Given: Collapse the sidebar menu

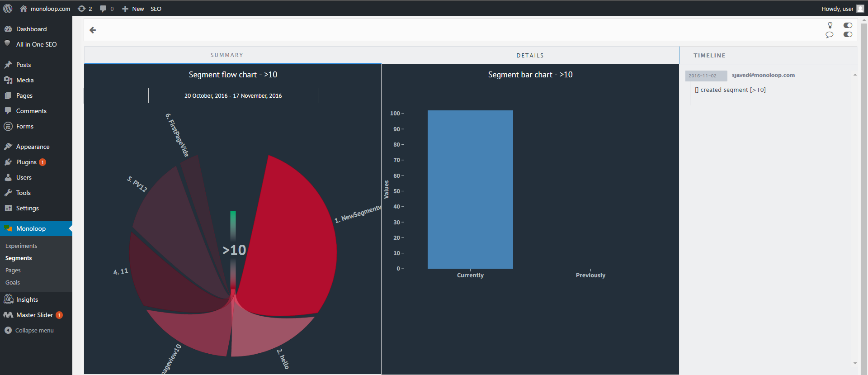Looking at the screenshot, I should click(29, 330).
